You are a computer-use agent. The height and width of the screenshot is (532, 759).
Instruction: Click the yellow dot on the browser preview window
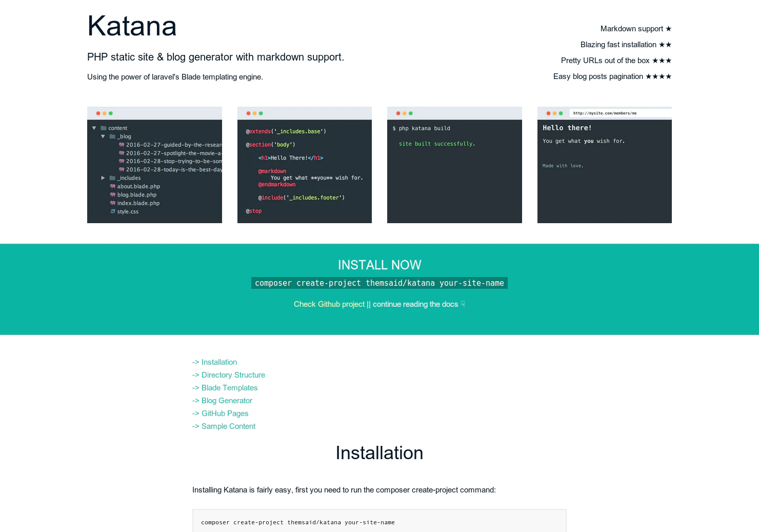point(554,113)
